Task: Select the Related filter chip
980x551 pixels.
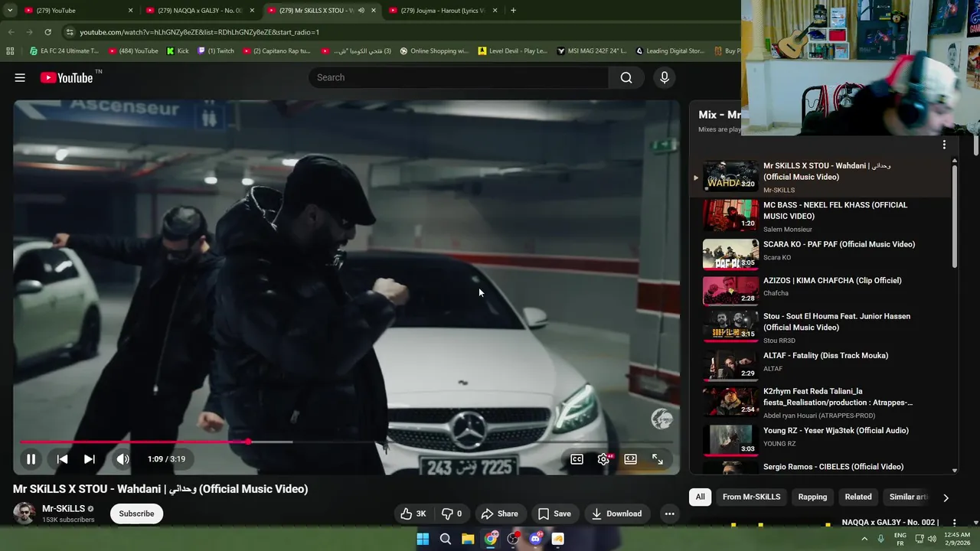Action: pos(858,497)
